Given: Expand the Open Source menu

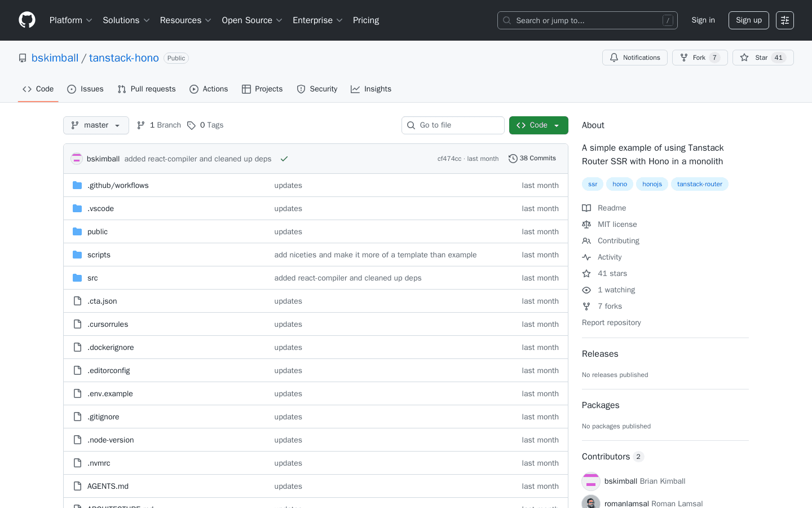Looking at the screenshot, I should coord(252,20).
